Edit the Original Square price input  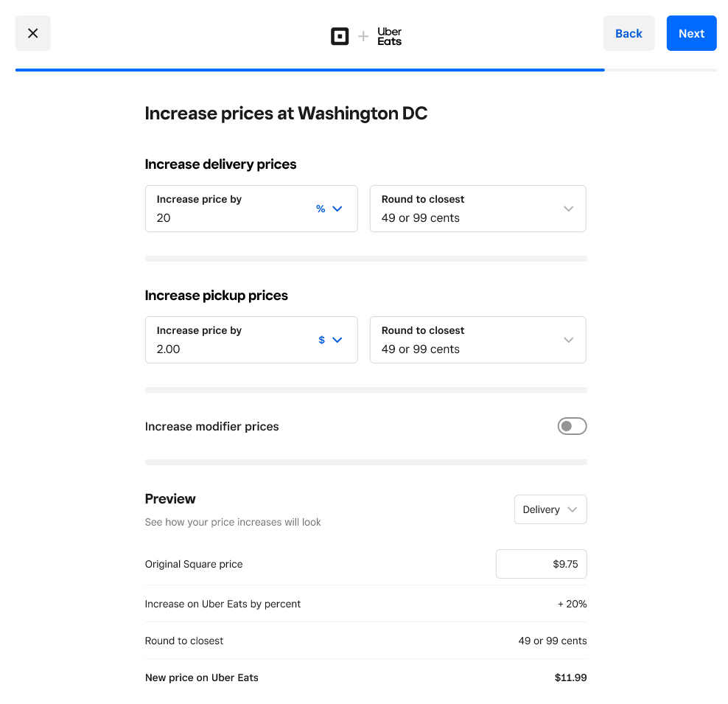pyautogui.click(x=541, y=564)
